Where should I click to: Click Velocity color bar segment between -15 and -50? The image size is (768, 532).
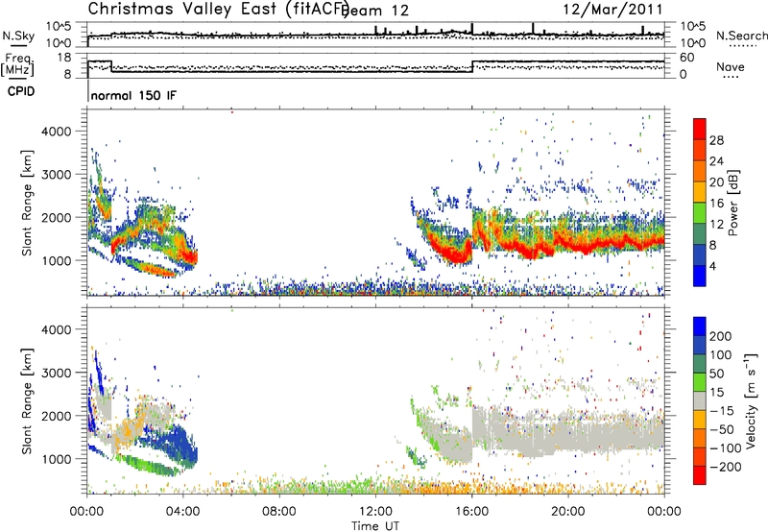(x=700, y=420)
